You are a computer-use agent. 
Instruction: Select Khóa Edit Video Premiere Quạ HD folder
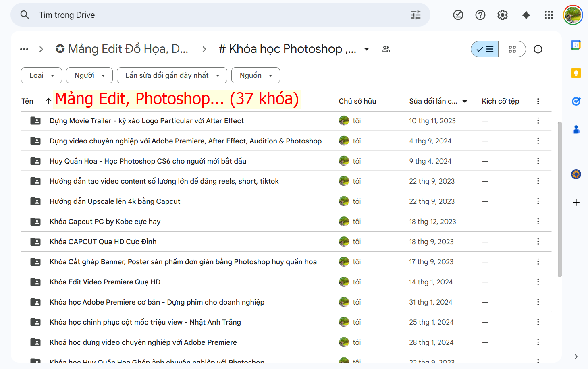[105, 282]
